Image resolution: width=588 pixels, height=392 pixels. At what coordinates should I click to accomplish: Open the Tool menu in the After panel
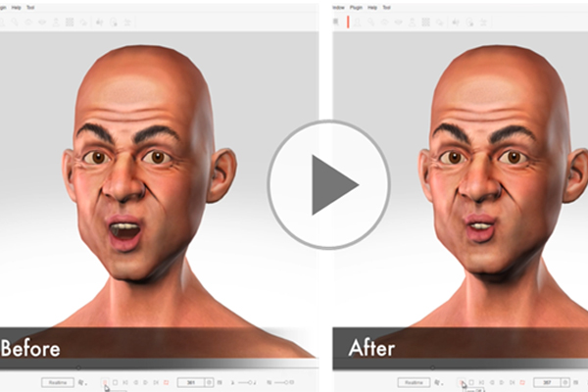pyautogui.click(x=386, y=7)
